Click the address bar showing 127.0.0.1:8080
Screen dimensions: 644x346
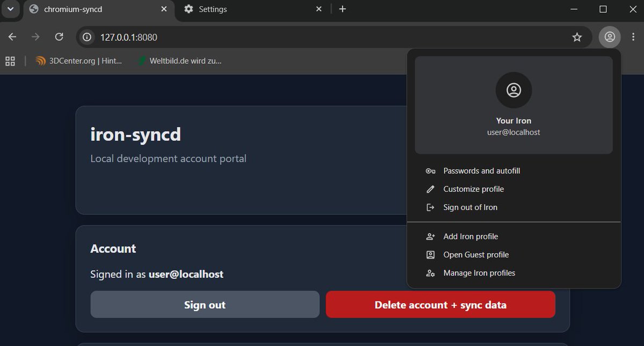point(334,37)
